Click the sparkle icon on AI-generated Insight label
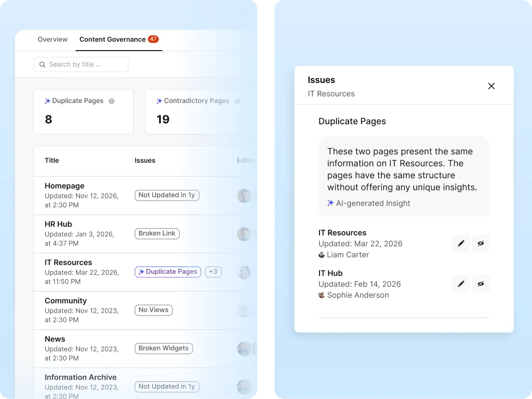The height and width of the screenshot is (399, 532). pos(330,203)
